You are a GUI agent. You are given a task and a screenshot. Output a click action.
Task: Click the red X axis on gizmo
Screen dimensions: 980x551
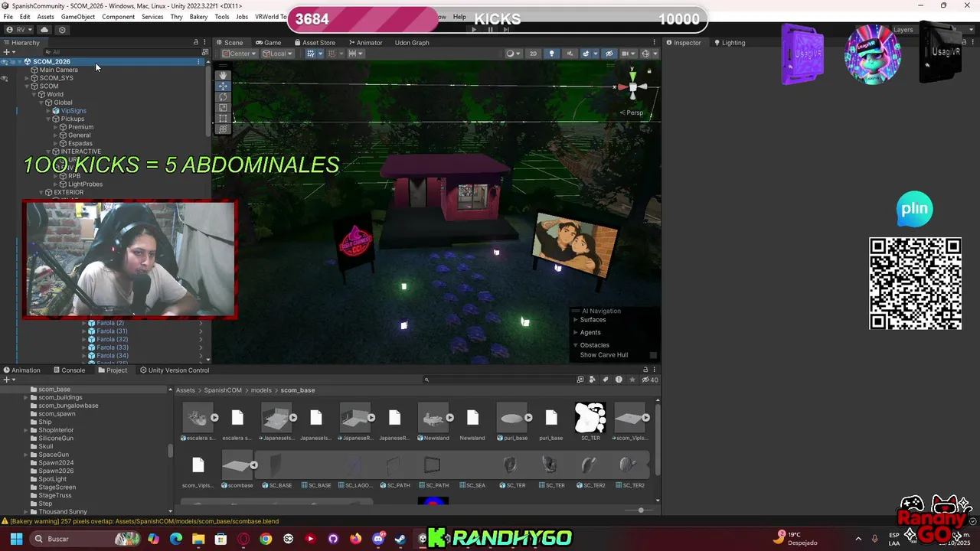pos(622,87)
